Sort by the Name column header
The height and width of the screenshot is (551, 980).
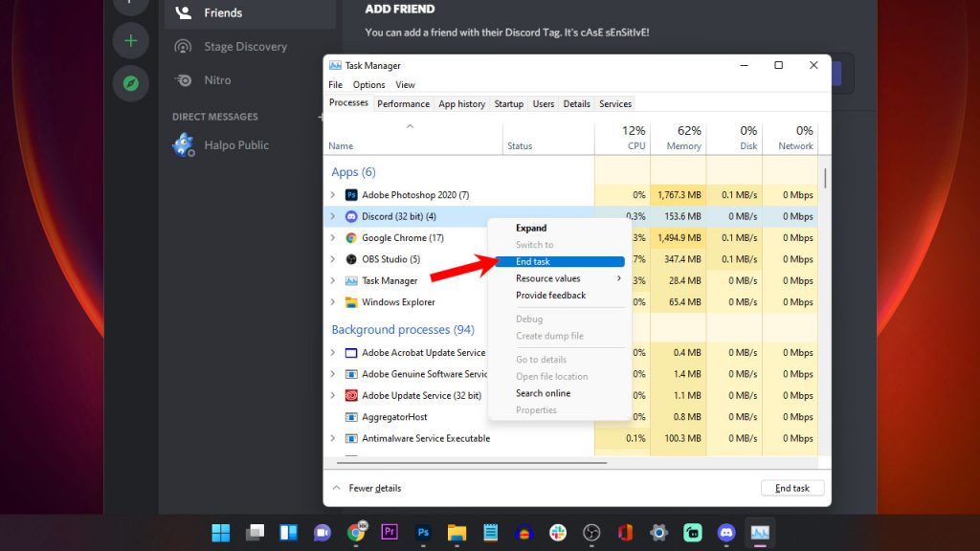point(413,138)
